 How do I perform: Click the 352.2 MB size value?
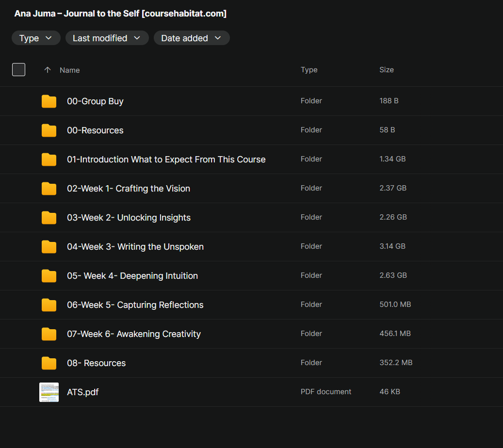(x=396, y=362)
